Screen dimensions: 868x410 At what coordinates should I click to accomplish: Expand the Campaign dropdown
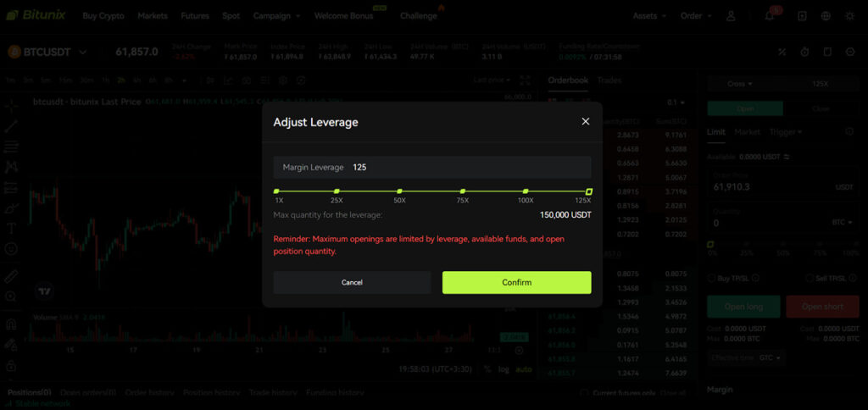coord(277,16)
